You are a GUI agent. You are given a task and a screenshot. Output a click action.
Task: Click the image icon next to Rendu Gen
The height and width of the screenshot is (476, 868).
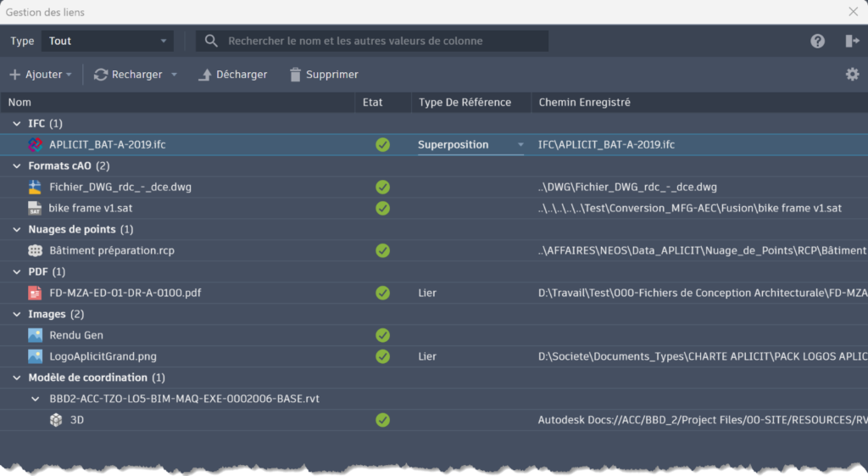[35, 335]
